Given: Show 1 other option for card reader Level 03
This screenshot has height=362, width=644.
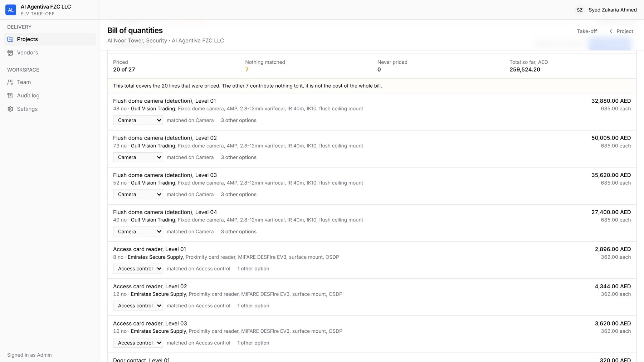Looking at the screenshot, I should click(253, 343).
